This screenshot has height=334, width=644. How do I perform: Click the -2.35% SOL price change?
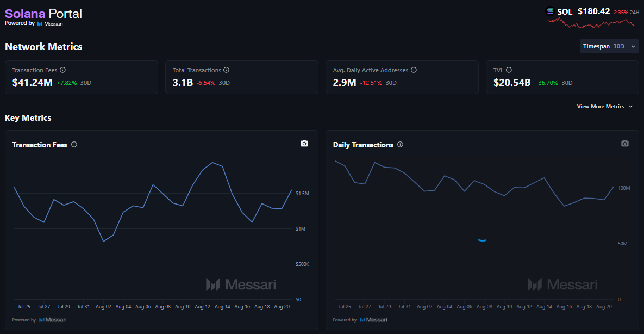620,13
